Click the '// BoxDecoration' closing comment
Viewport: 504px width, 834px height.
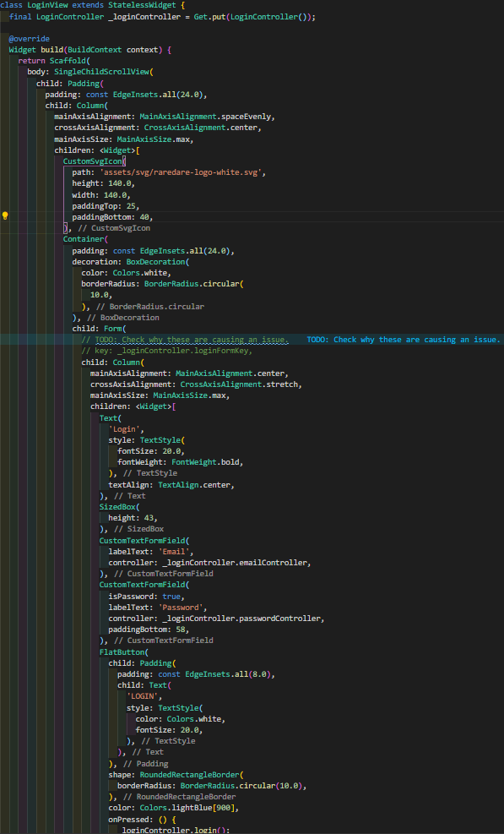124,318
